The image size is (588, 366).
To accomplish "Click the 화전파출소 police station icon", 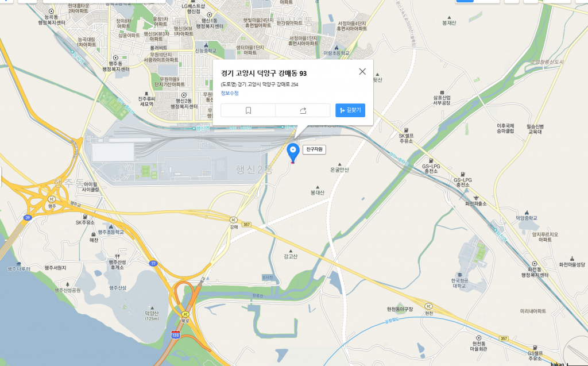I will (x=476, y=198).
